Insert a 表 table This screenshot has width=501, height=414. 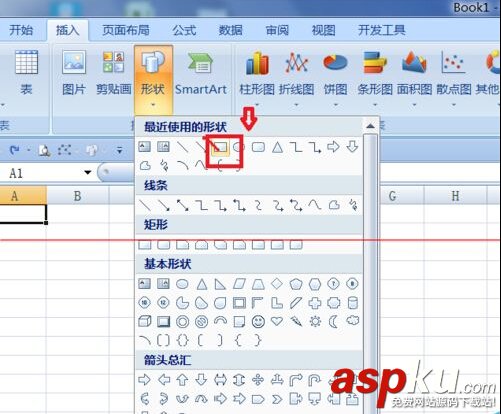click(x=26, y=73)
